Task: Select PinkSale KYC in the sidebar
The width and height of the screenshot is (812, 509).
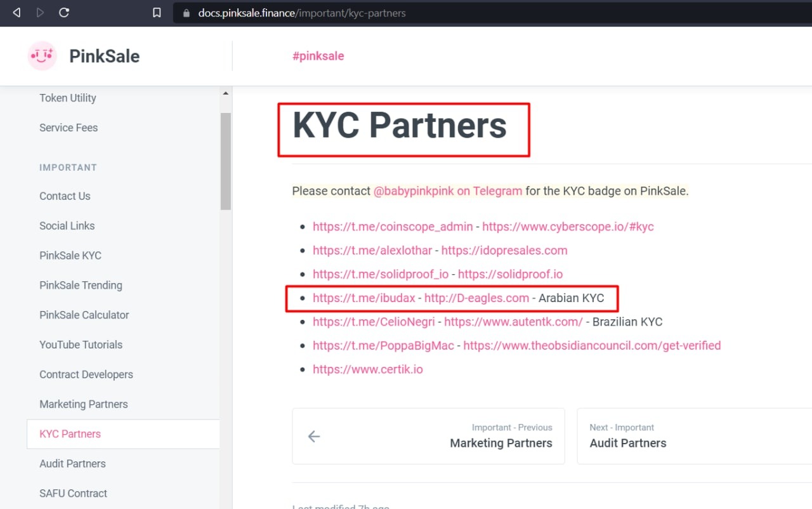Action: tap(70, 256)
